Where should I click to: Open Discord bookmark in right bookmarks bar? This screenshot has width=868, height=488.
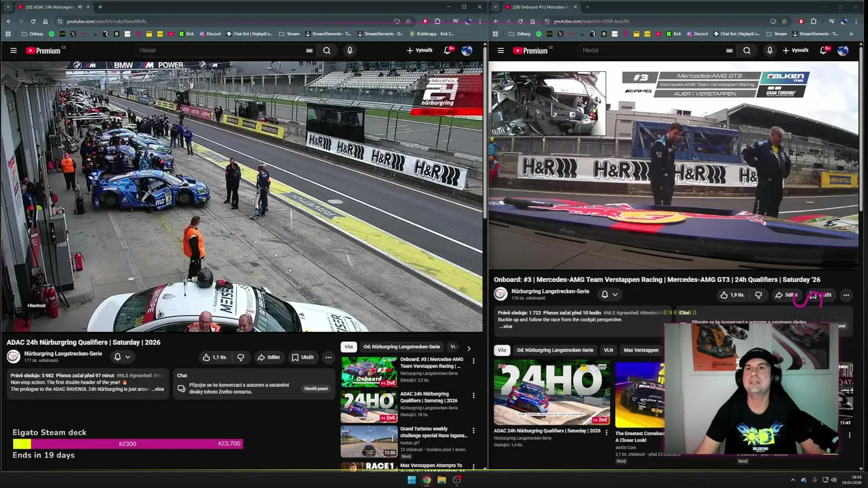(697, 34)
